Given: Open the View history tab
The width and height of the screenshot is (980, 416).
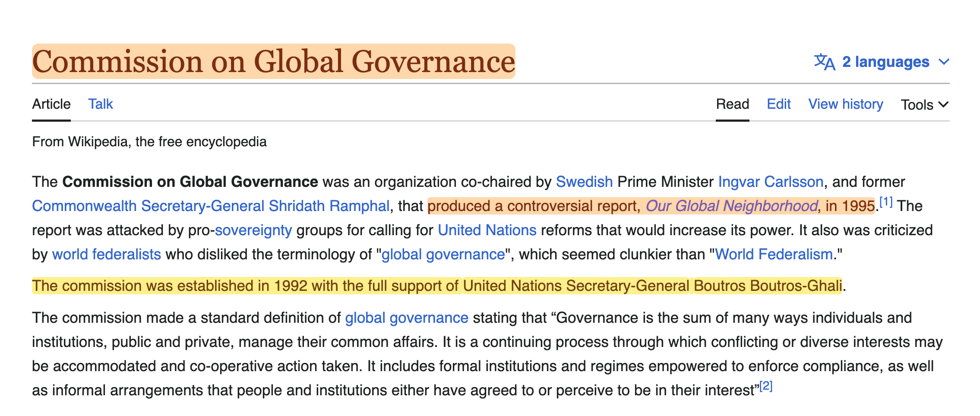Looking at the screenshot, I should (x=845, y=104).
